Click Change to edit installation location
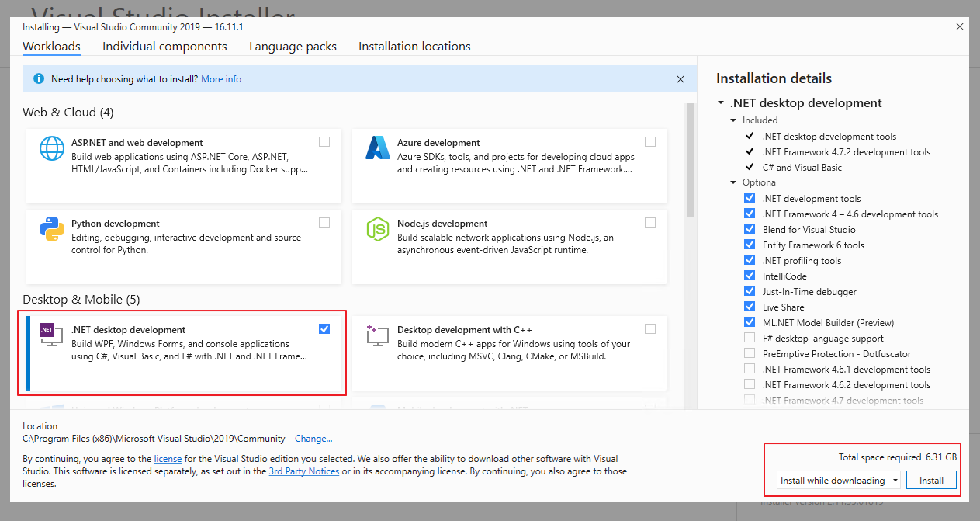This screenshot has width=980, height=521. click(313, 438)
